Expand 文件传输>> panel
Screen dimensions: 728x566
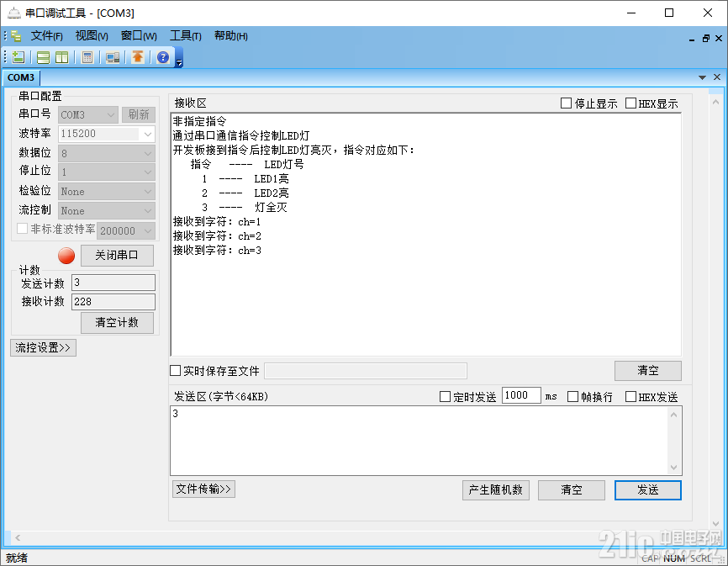coord(203,489)
